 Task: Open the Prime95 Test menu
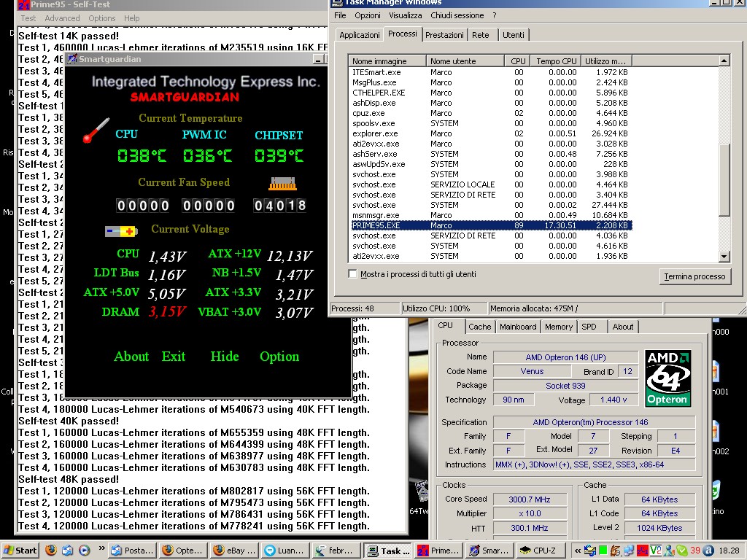[28, 18]
